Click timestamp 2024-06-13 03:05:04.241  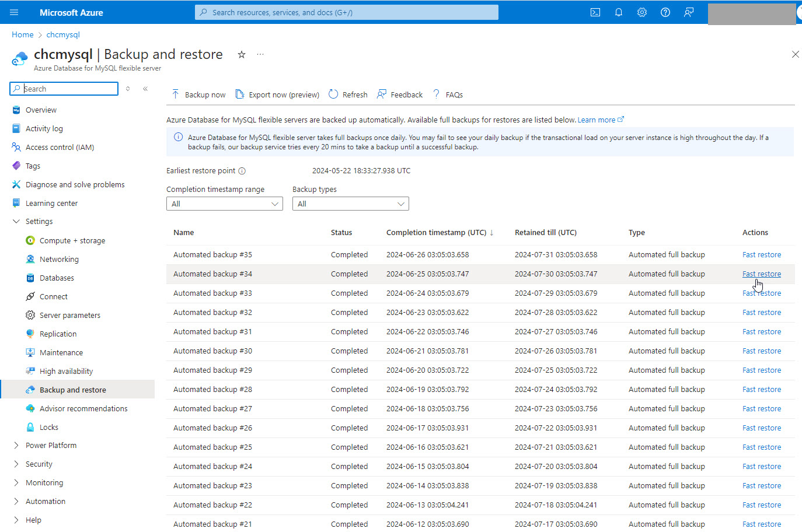427,505
